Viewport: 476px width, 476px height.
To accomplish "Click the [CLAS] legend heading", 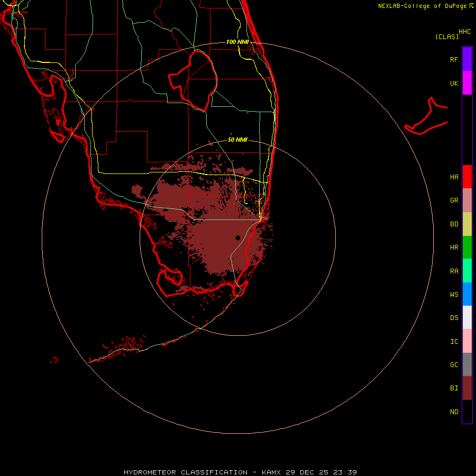I will [x=447, y=36].
